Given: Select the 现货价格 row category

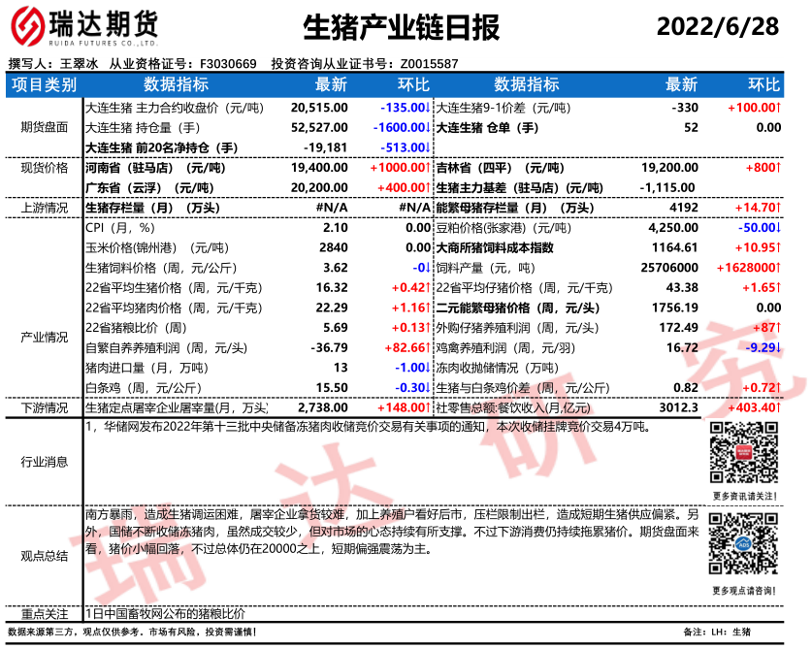Looking at the screenshot, I should click(x=44, y=168).
